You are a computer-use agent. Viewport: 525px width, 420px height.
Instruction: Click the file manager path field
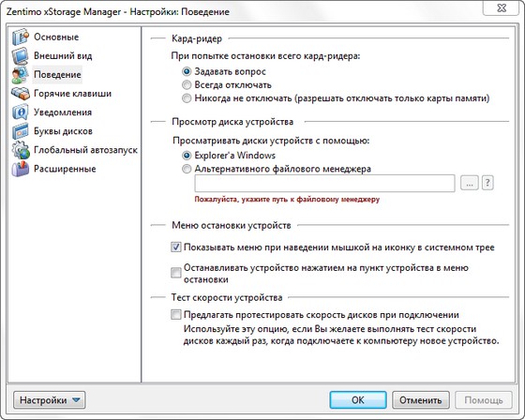pos(324,183)
